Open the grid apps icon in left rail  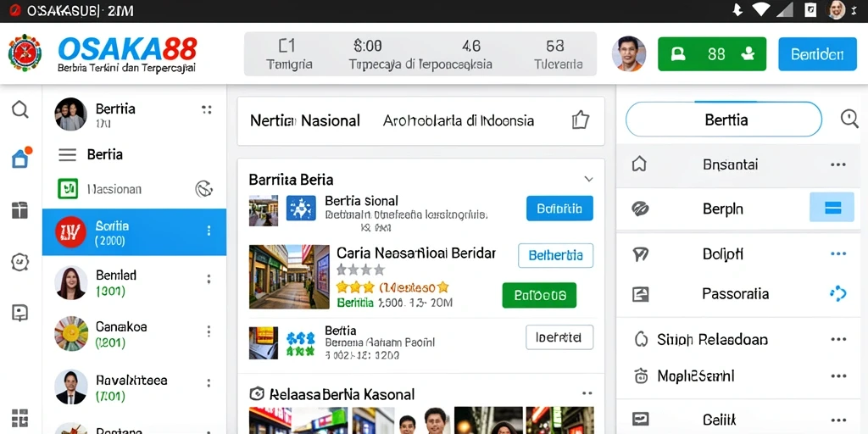point(20,419)
